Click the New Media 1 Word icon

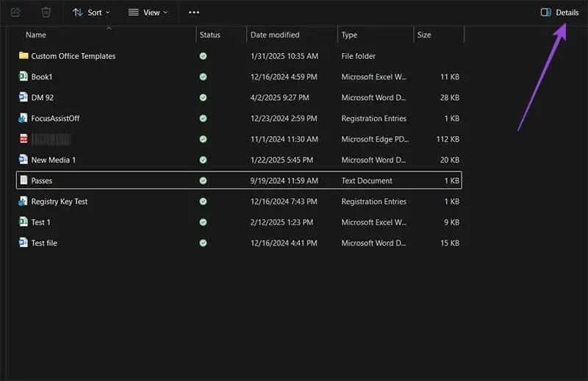coord(24,159)
